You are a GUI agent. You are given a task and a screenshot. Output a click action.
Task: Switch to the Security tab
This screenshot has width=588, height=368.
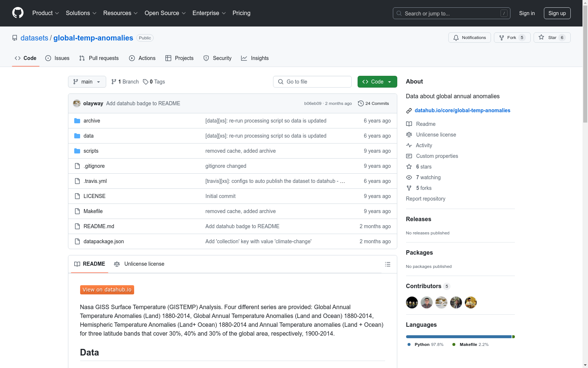218,58
